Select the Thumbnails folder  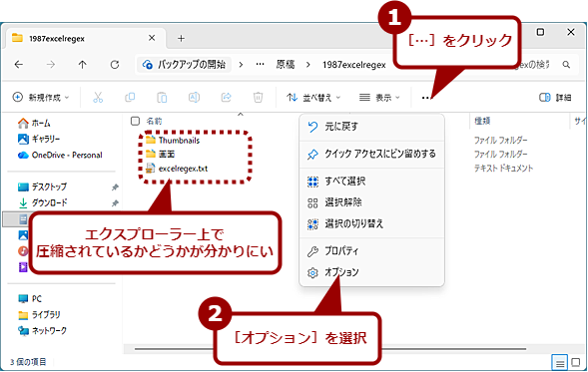coord(173,140)
